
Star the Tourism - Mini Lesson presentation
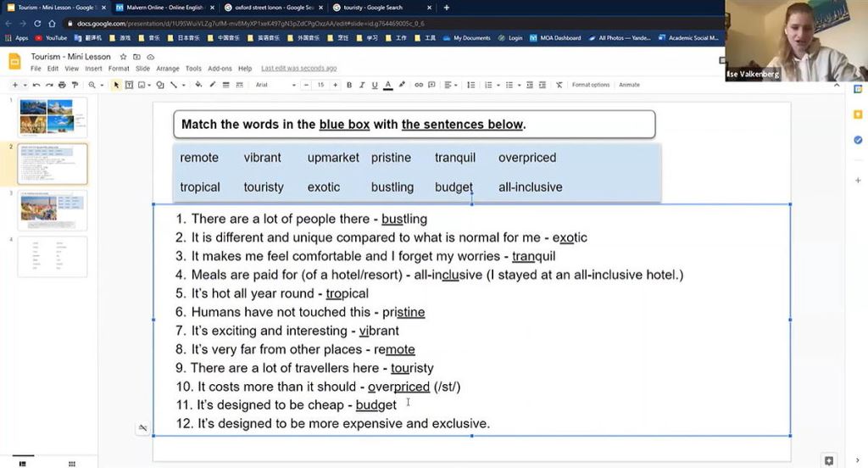point(124,57)
